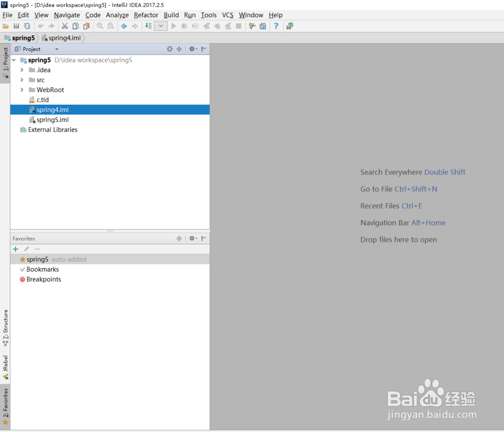The height and width of the screenshot is (432, 504).
Task: Click the last toolbar icon after Help
Action: [290, 26]
